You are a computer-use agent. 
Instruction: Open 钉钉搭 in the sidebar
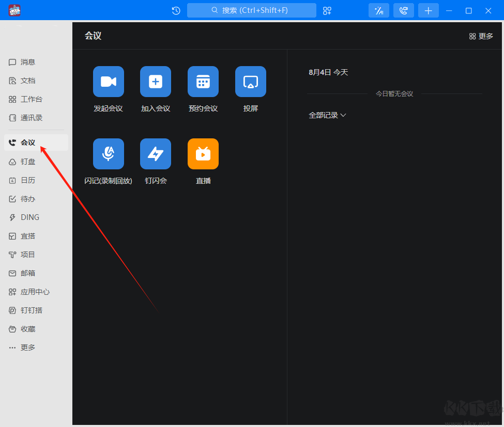pyautogui.click(x=36, y=310)
